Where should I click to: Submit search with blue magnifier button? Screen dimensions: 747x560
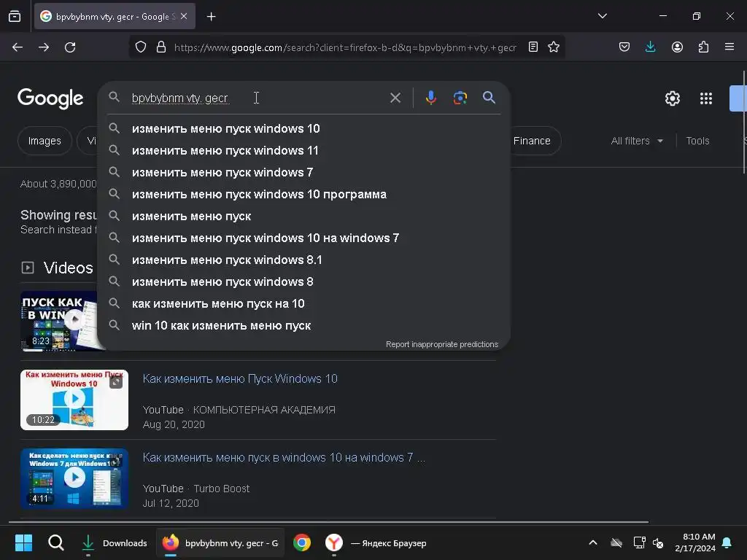point(489,98)
